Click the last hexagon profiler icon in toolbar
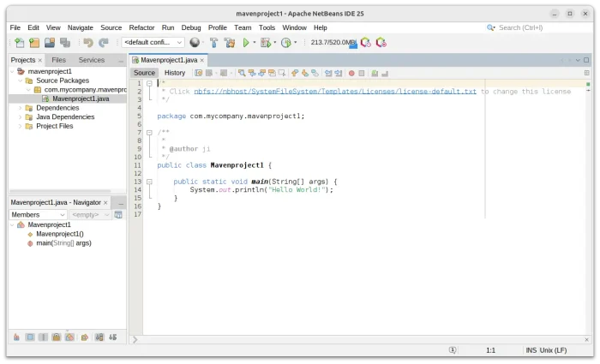Screen dimensions: 600x364 pyautogui.click(x=381, y=43)
